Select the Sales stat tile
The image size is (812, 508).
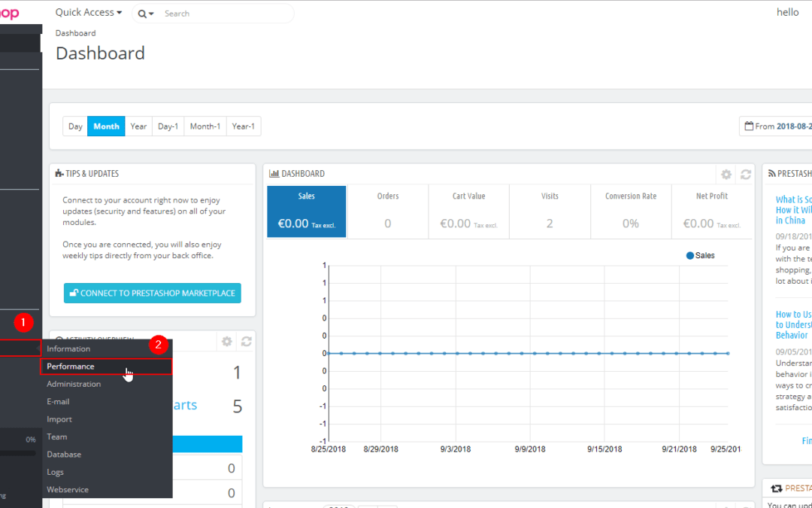tap(307, 211)
